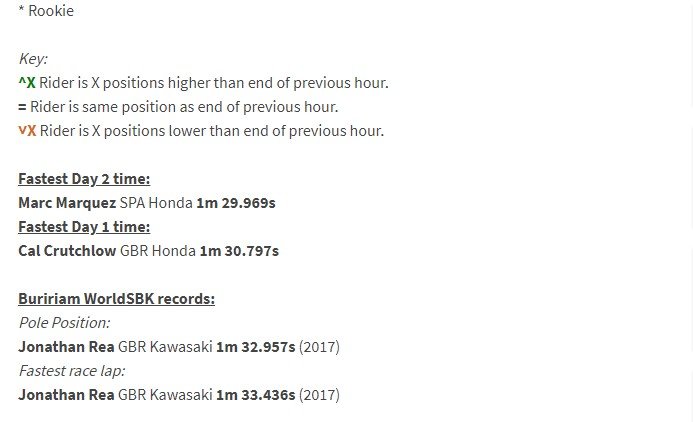
Task: Click the time 1m 29.969s
Action: point(236,203)
